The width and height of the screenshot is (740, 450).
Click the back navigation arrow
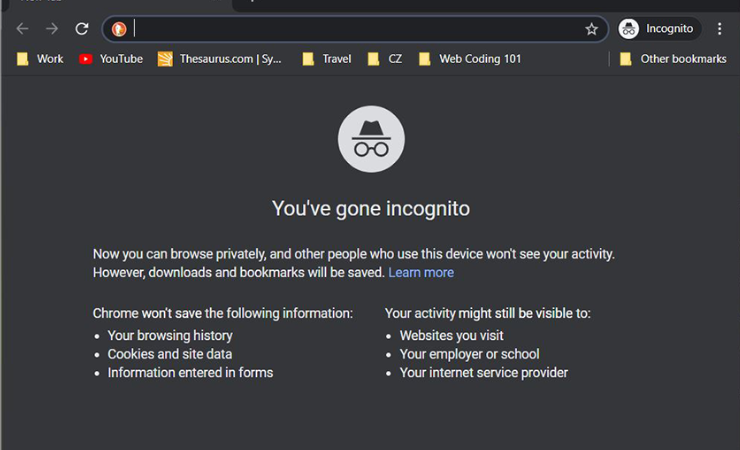click(x=22, y=29)
